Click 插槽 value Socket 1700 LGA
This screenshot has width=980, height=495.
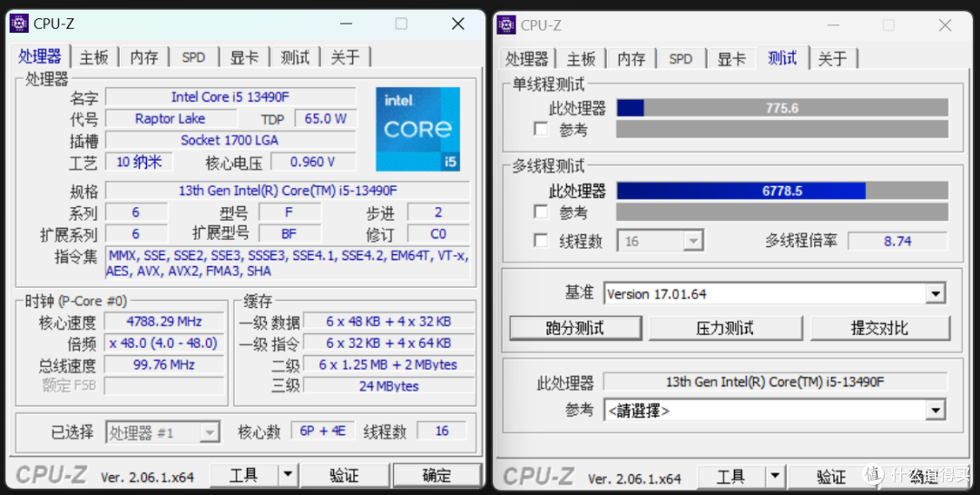pos(230,140)
